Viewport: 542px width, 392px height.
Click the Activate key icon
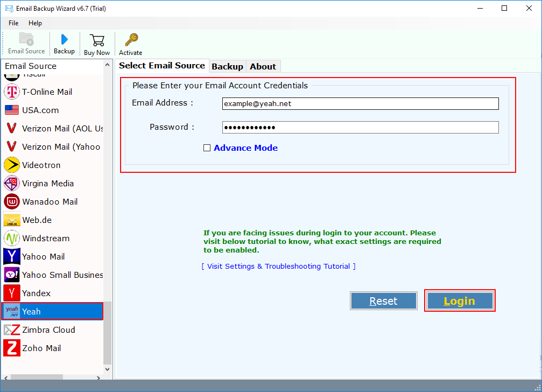(131, 40)
